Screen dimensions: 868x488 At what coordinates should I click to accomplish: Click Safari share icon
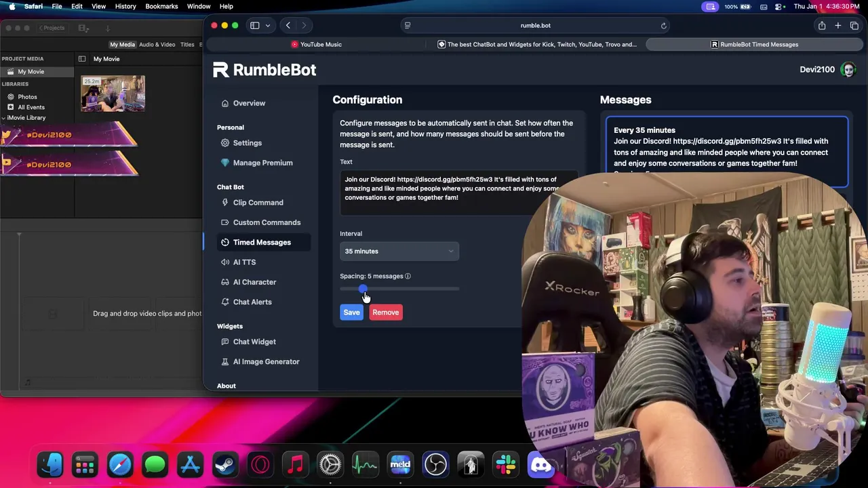(x=822, y=26)
